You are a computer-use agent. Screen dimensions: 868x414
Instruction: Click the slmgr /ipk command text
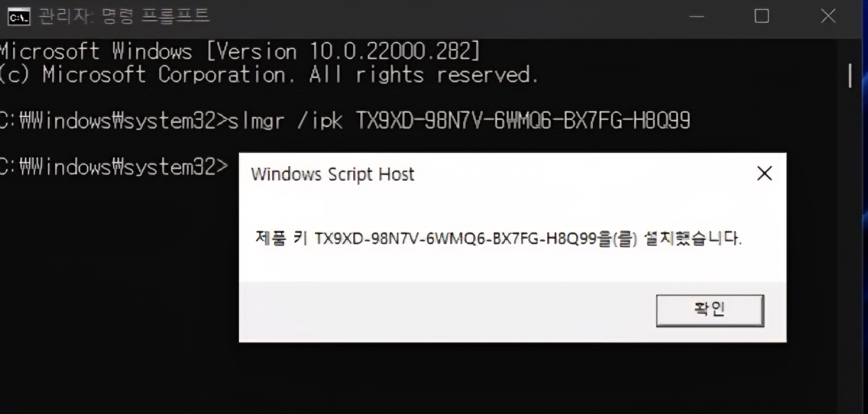(285, 121)
